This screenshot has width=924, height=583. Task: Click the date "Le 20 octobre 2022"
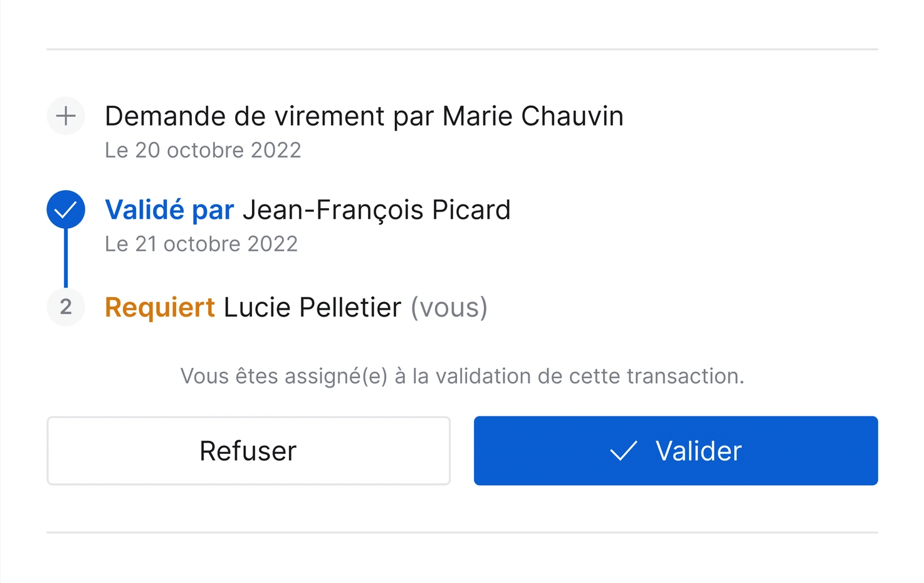(202, 150)
